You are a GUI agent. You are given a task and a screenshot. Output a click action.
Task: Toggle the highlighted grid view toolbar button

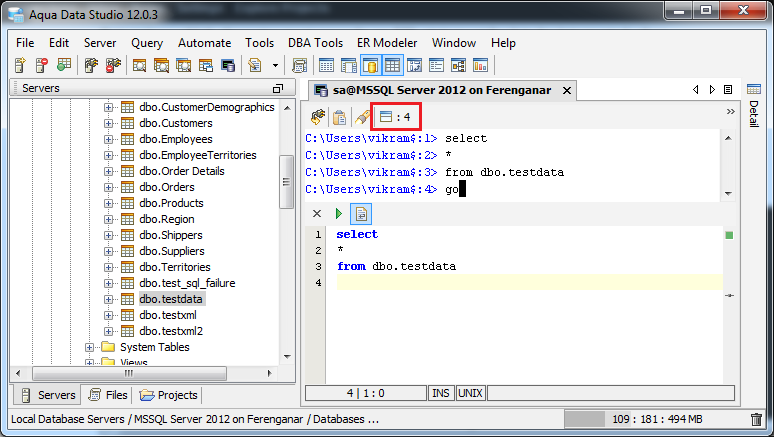point(393,65)
